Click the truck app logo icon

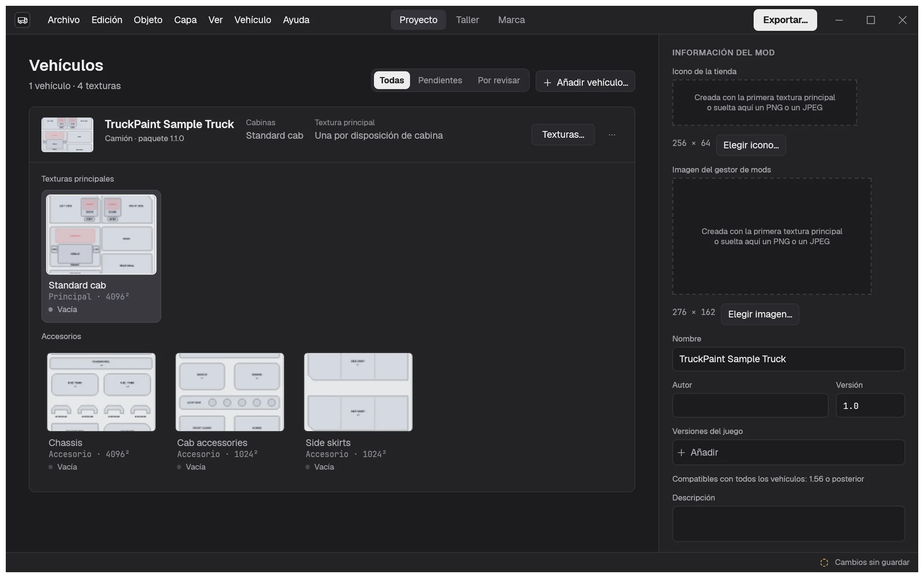(22, 20)
